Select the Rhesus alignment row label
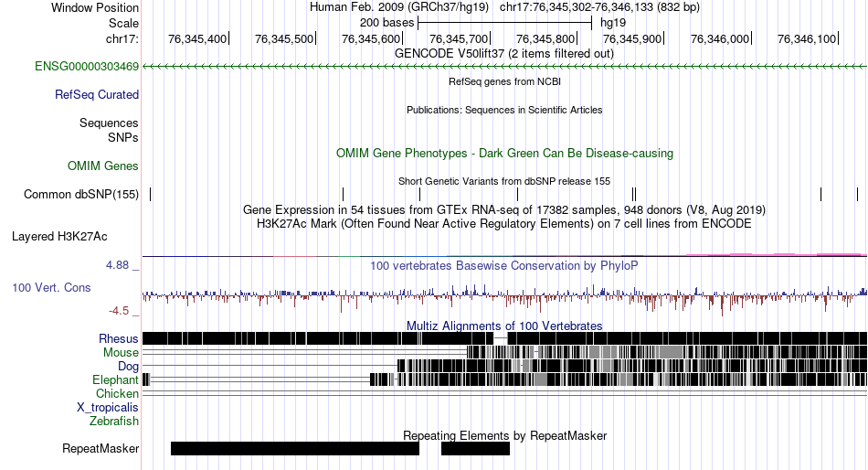Image resolution: width=868 pixels, height=470 pixels. pos(119,338)
